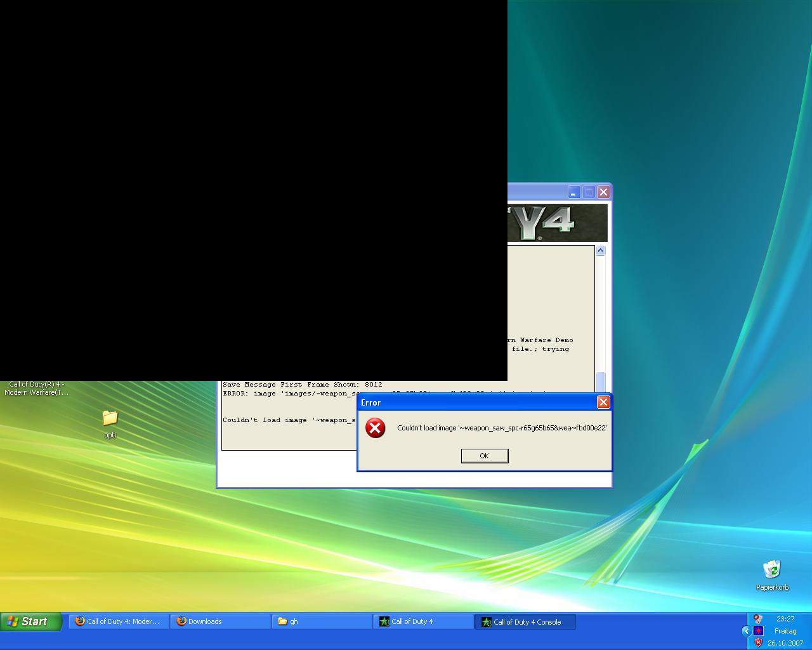Viewport: 812px width, 650px height.
Task: Click the red error icon in the dialog
Action: (375, 428)
